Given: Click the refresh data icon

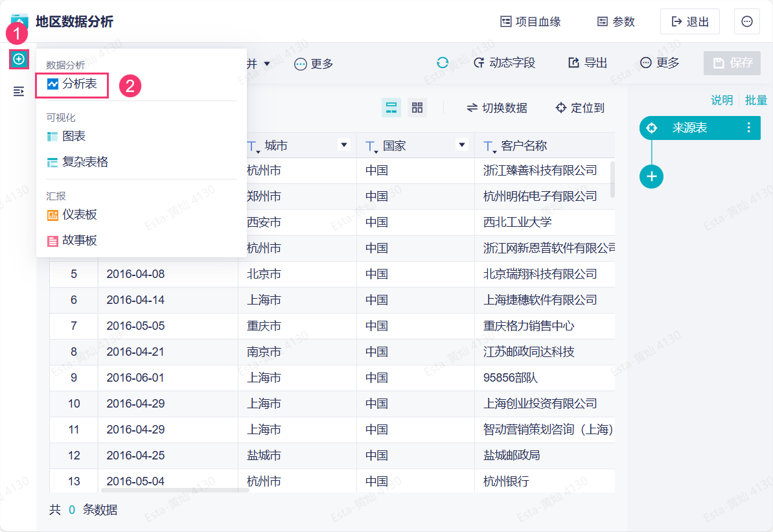Looking at the screenshot, I should coord(442,63).
